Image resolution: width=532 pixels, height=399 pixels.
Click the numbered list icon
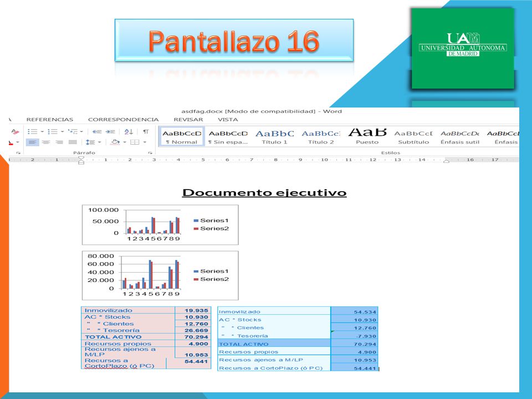click(53, 132)
